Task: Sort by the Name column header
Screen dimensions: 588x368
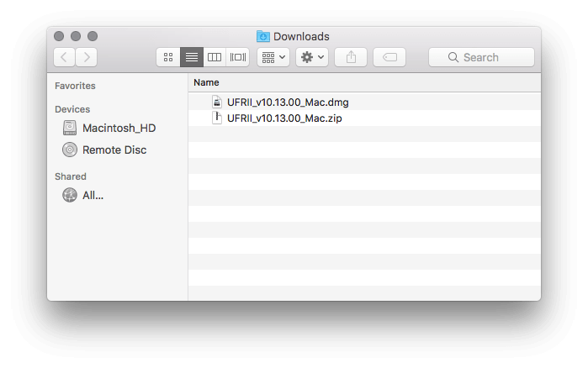Action: coord(364,82)
